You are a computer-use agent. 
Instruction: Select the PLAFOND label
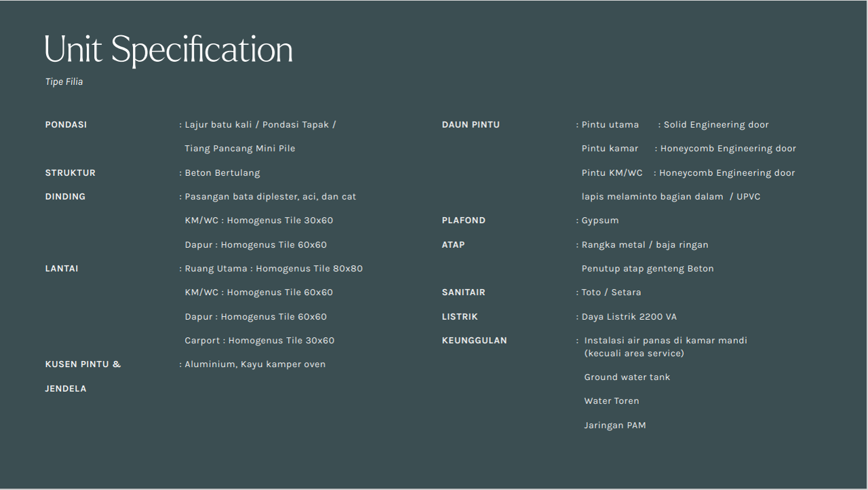464,221
